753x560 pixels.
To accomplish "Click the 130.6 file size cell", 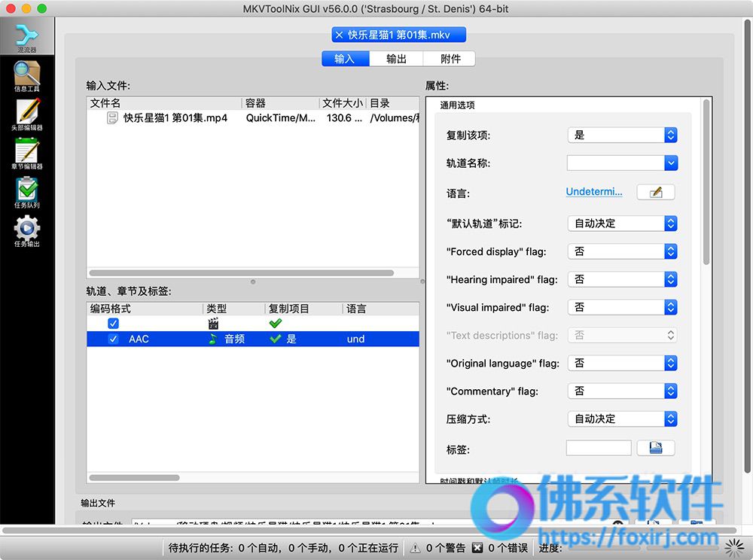I will (344, 118).
